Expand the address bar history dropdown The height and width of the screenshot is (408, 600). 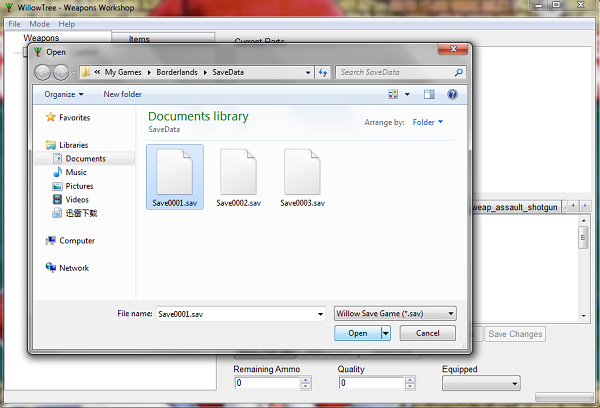(x=308, y=72)
